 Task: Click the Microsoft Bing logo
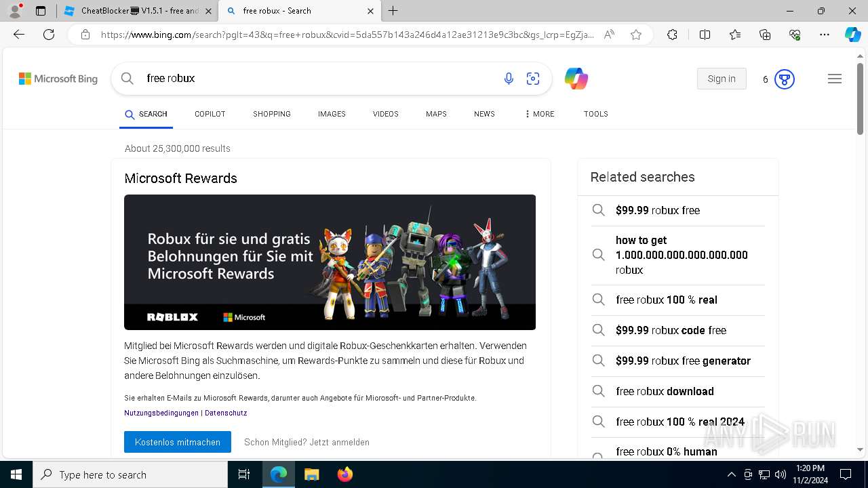[x=58, y=79]
